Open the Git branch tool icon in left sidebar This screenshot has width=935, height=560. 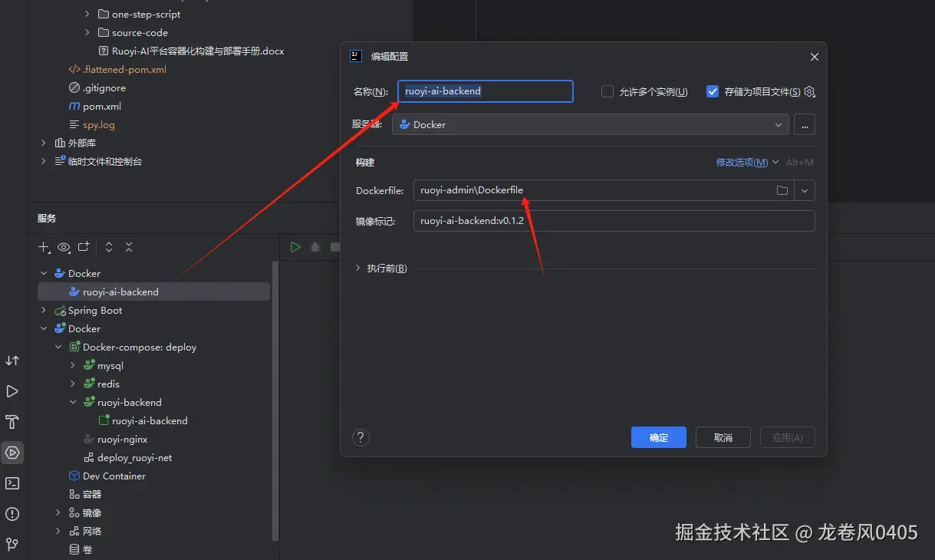click(x=12, y=545)
